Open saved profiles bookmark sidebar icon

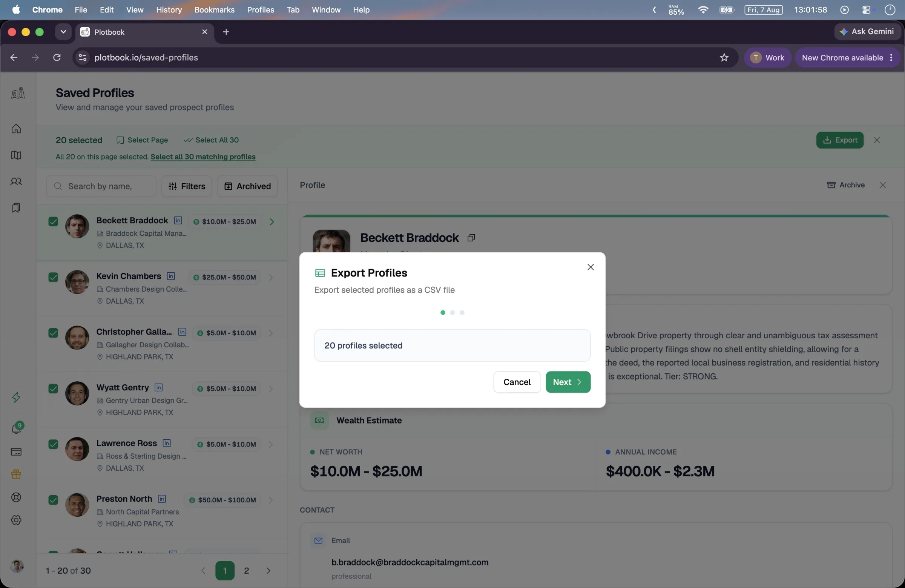tap(16, 208)
